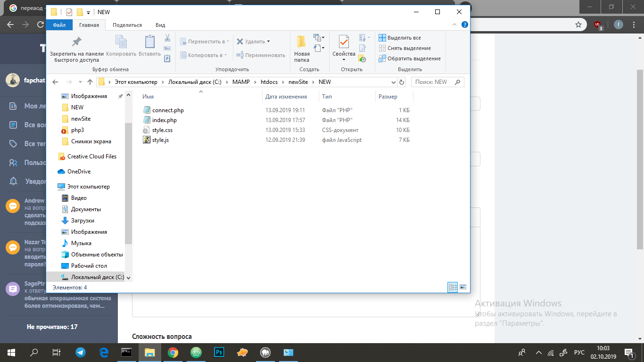Open the New item dropdown in ribbon
Image resolution: width=644 pixels, height=362 pixels.
pyautogui.click(x=319, y=38)
